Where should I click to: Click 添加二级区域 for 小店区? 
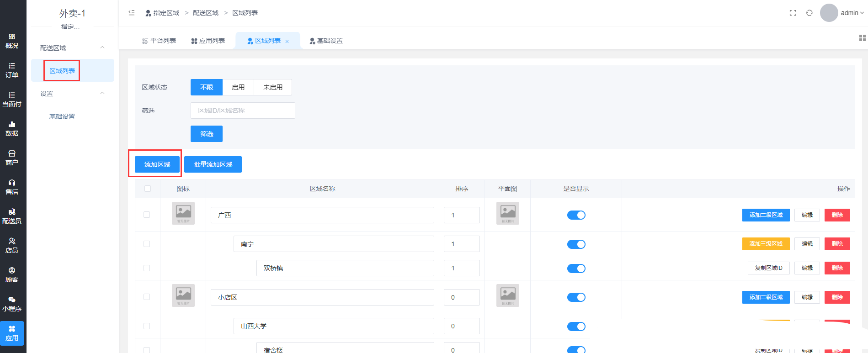(766, 297)
